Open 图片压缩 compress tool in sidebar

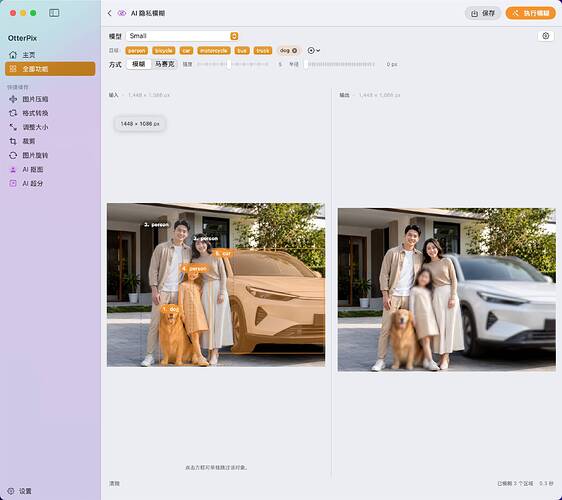pos(29,99)
